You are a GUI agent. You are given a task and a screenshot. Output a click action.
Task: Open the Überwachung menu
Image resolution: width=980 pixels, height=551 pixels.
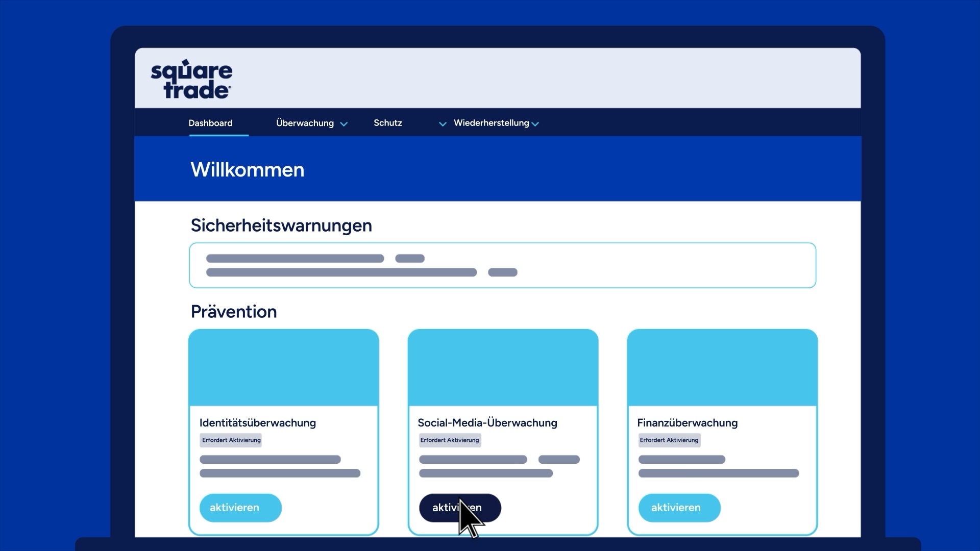305,123
